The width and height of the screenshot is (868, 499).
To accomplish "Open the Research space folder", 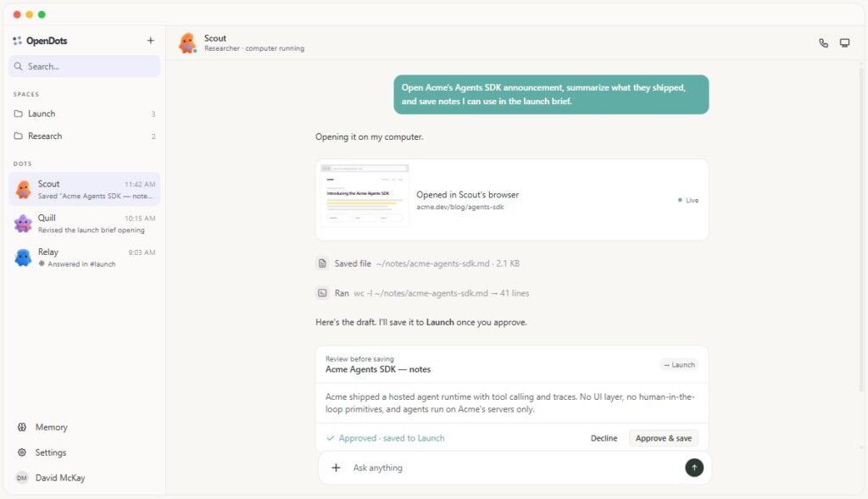I will [84, 136].
